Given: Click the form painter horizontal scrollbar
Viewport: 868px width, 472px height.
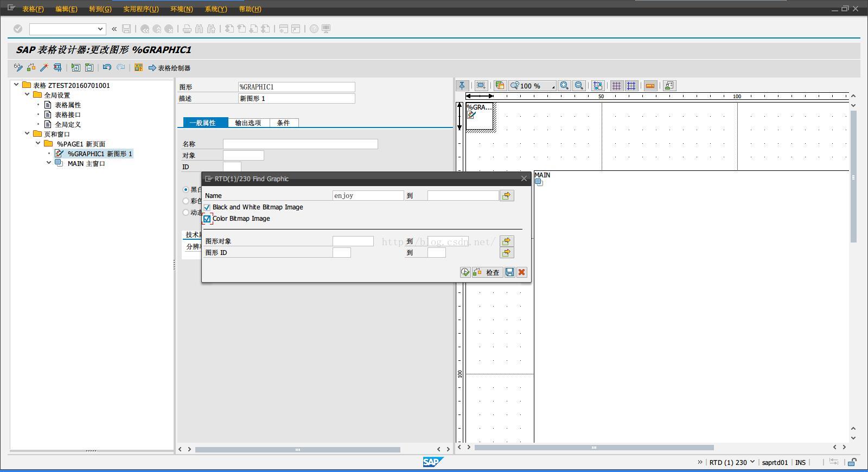Looking at the screenshot, I should coord(594,448).
